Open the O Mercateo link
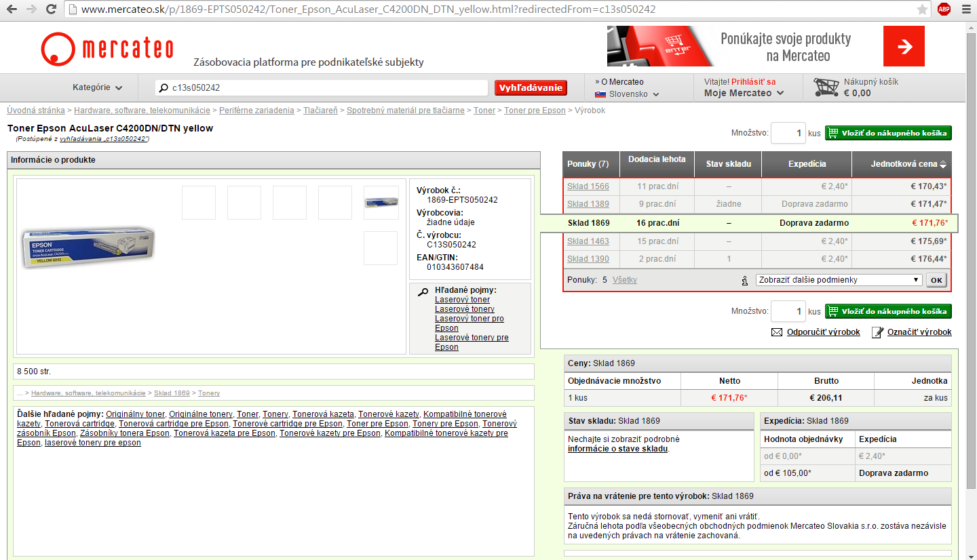This screenshot has width=977, height=560. click(x=622, y=81)
